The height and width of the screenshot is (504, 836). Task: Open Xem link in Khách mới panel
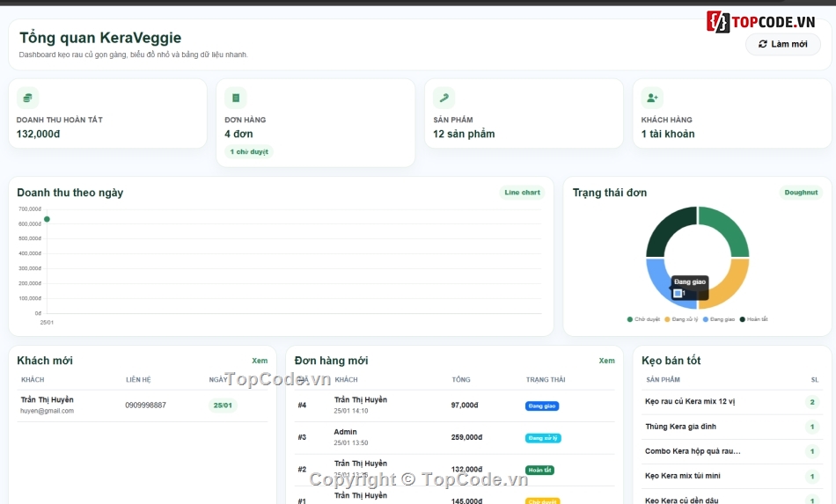pyautogui.click(x=260, y=361)
